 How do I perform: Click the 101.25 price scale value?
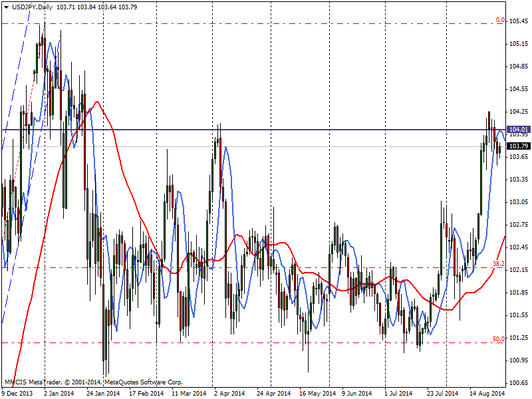(x=519, y=338)
